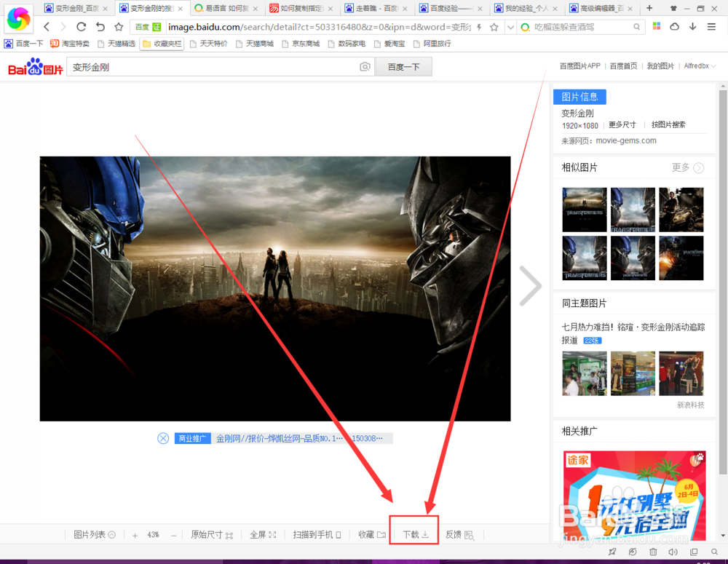
Task: Switch to the 易语言 如何复 tab
Action: point(227,8)
